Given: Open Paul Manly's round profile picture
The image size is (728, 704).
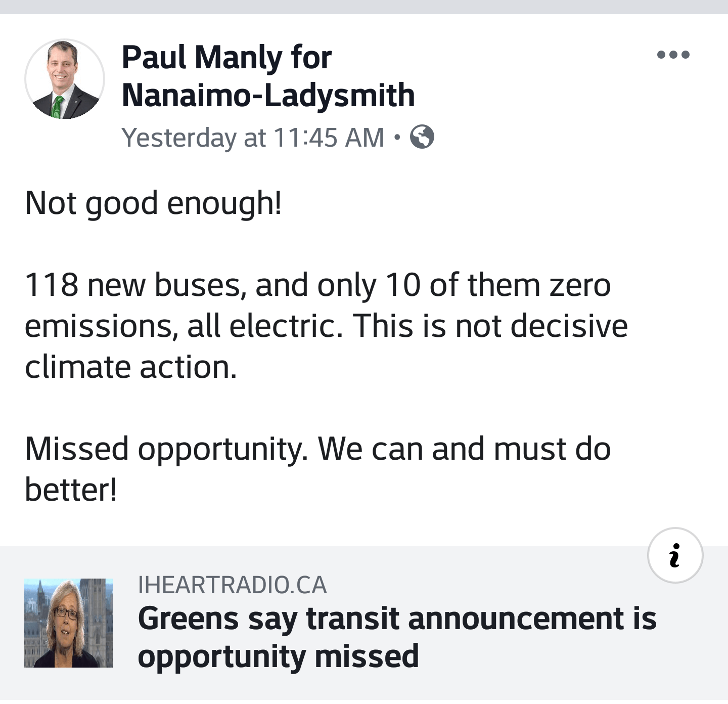Looking at the screenshot, I should pyautogui.click(x=65, y=79).
